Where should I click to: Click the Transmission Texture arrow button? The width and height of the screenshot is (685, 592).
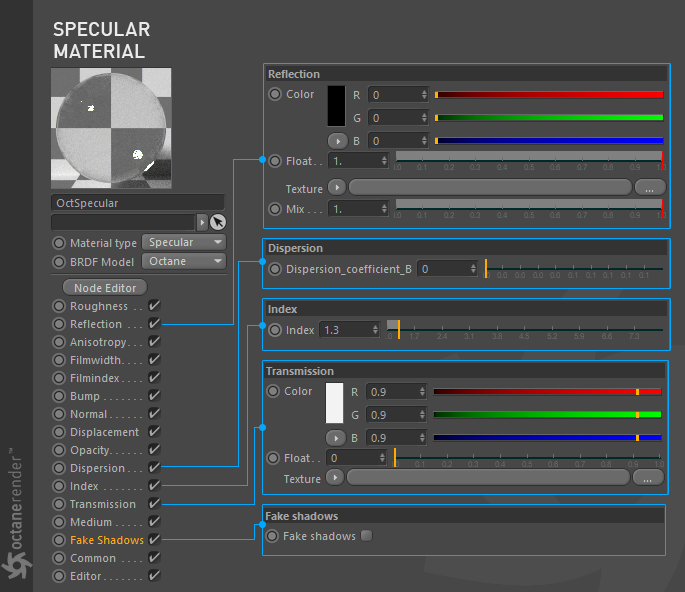(335, 478)
